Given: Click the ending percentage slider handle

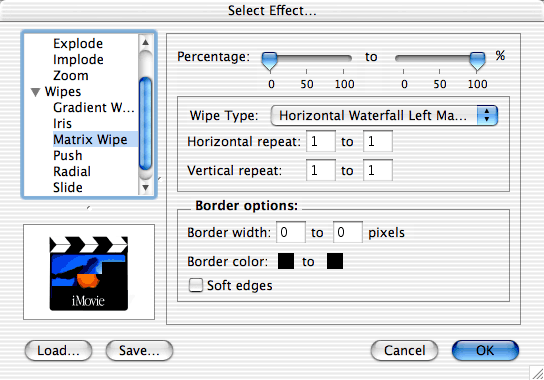Looking at the screenshot, I should (x=477, y=61).
